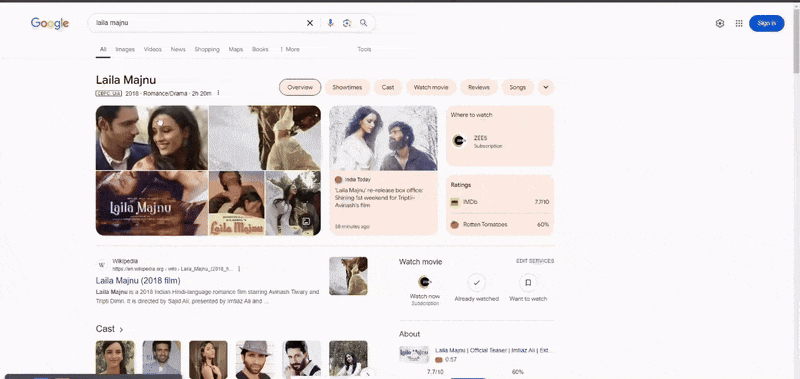The height and width of the screenshot is (379, 800).
Task: Select the All results tab
Action: click(103, 49)
